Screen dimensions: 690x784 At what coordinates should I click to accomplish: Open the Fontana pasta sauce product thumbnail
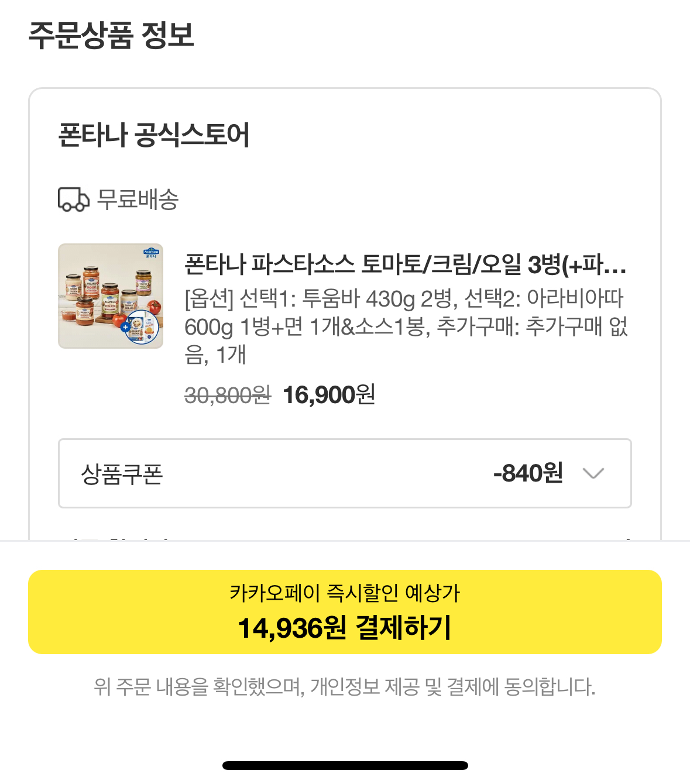tap(111, 296)
